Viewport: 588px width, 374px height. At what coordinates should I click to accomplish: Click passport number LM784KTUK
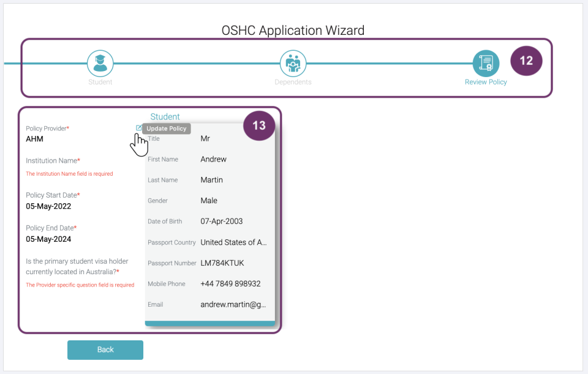coord(222,263)
